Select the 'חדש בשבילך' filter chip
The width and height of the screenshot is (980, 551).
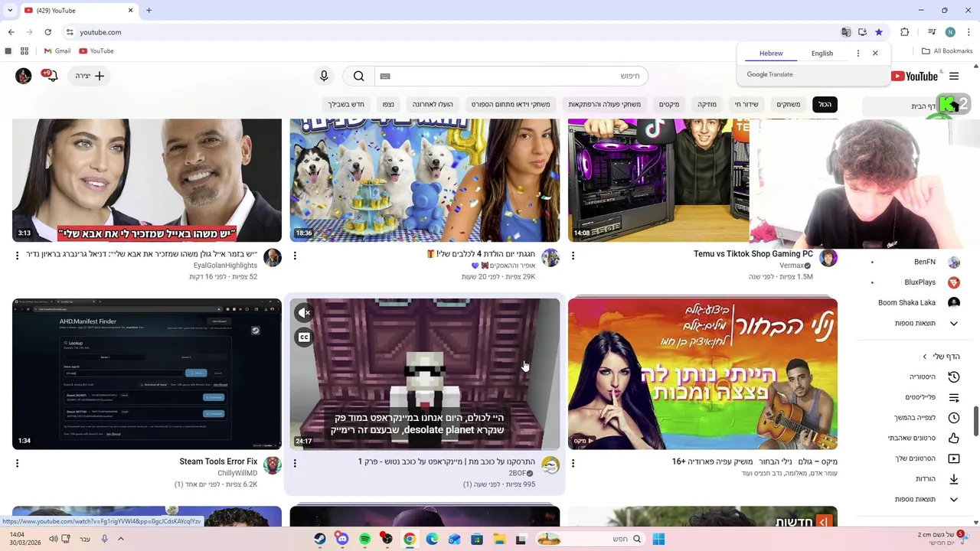pyautogui.click(x=347, y=104)
